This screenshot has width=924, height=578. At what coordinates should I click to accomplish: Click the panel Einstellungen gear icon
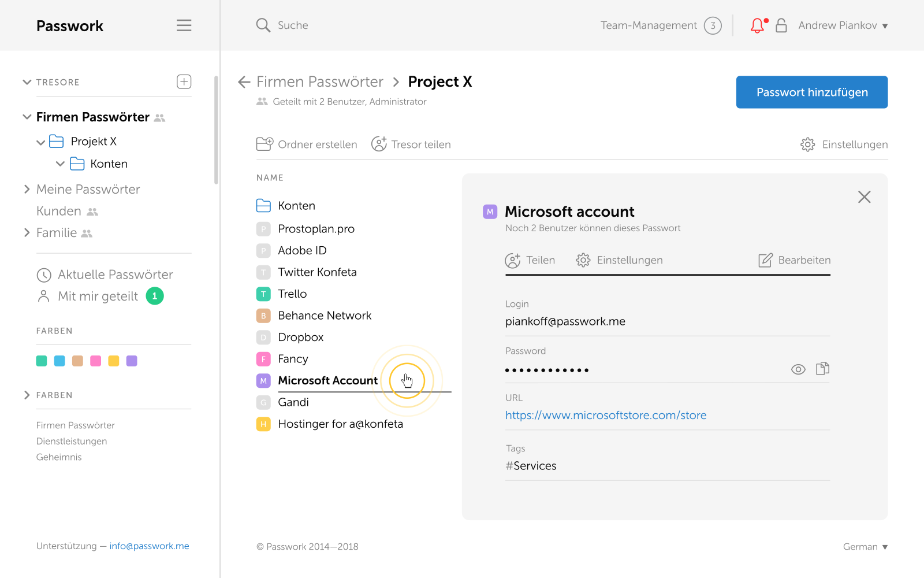tap(583, 260)
